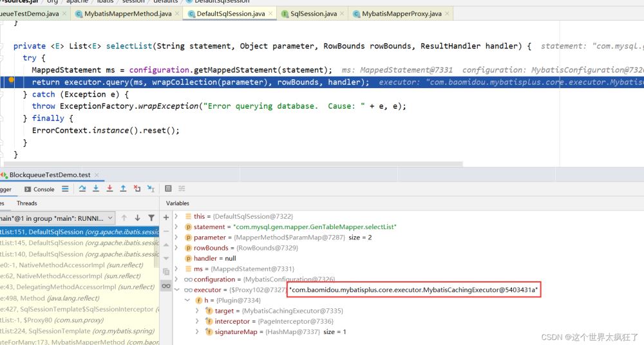644x345 pixels.
Task: Click the editor horizontal scrollbar
Action: [x=232, y=164]
